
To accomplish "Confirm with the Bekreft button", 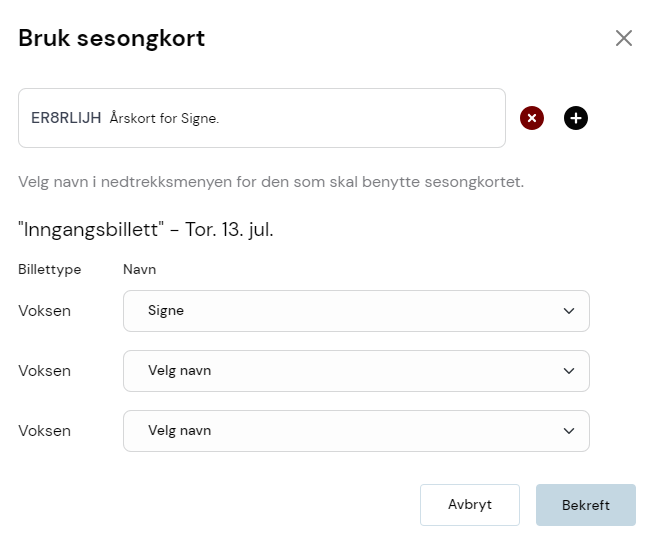I will click(586, 505).
